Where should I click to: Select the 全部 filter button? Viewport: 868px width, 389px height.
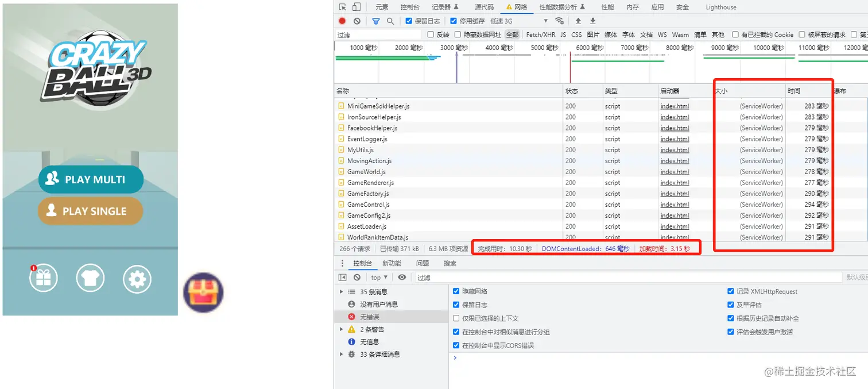(512, 34)
